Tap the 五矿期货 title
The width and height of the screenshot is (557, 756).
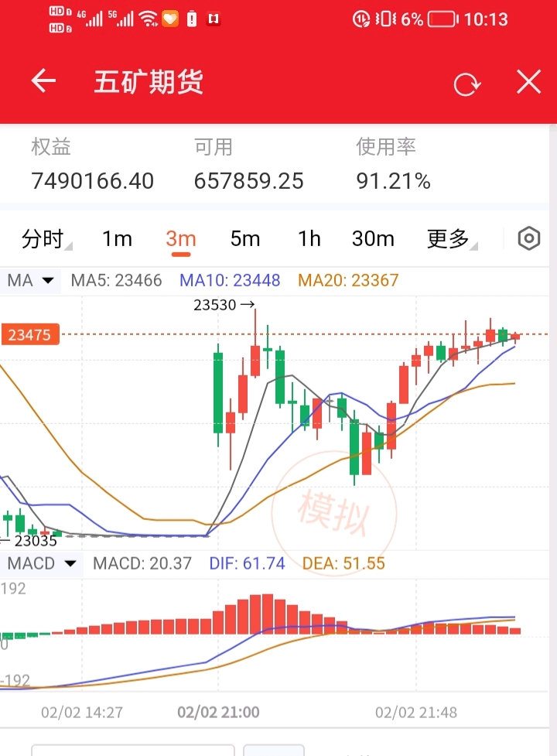coord(149,81)
